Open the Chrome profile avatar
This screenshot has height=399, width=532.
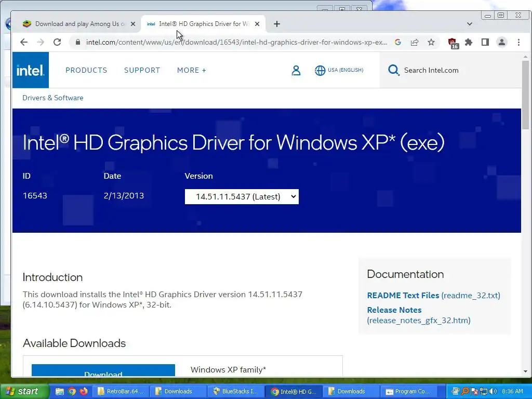[x=501, y=42]
